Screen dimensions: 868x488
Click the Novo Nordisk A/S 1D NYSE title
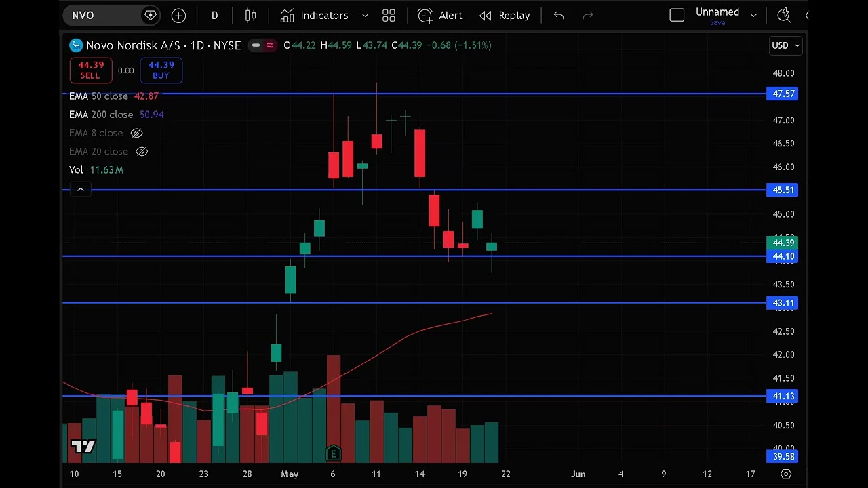163,45
